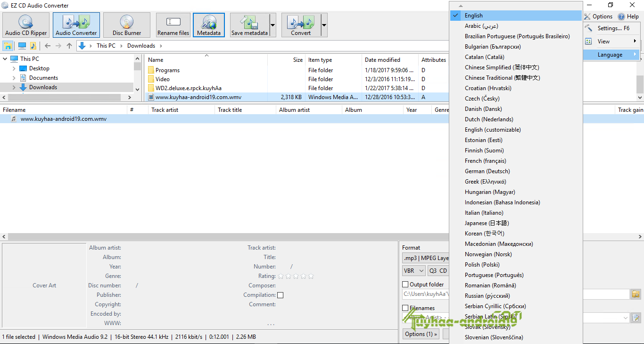Click 'Downloads' in breadcrumb path
The image size is (644, 344).
tap(141, 46)
